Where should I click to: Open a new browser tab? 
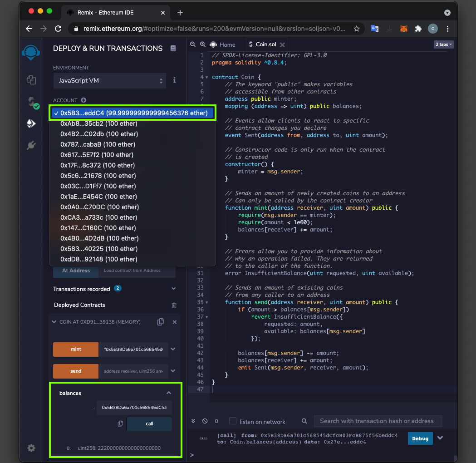pos(180,12)
